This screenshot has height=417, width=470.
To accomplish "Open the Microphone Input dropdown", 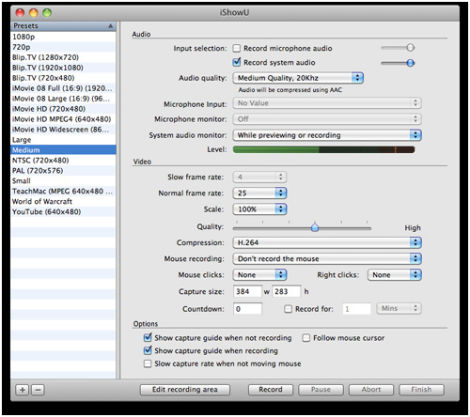I will coord(327,103).
